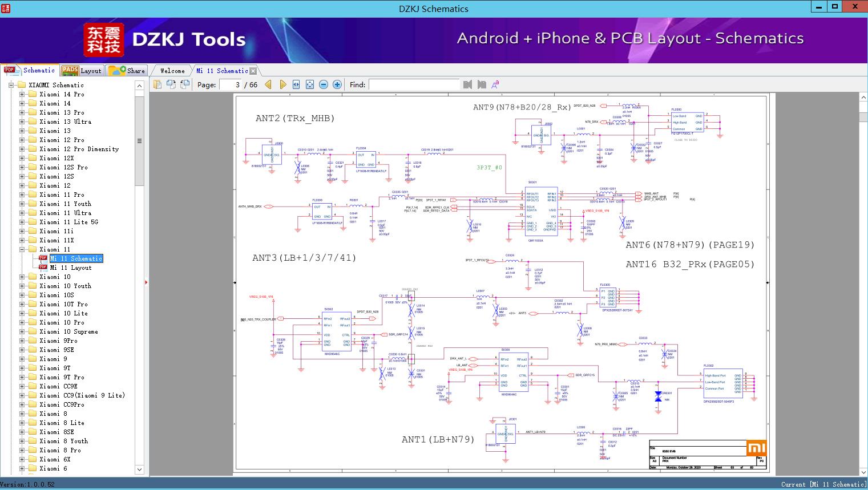Click the find next icon
Viewport: 868px width, 490px height.
(x=482, y=84)
